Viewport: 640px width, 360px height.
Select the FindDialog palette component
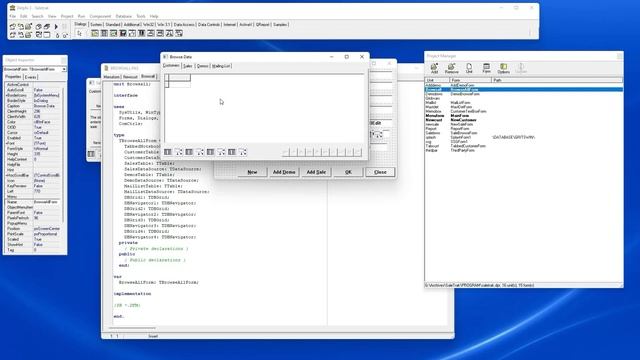170,33
